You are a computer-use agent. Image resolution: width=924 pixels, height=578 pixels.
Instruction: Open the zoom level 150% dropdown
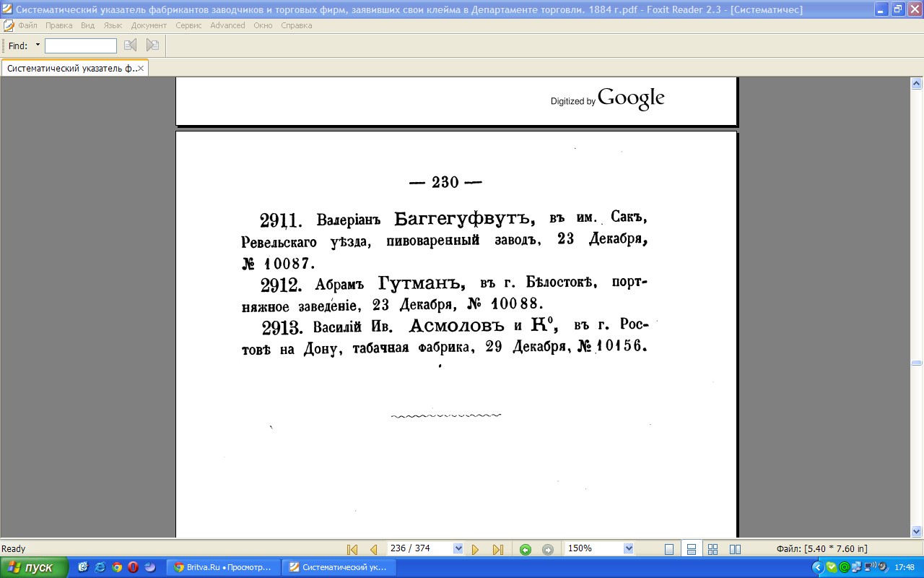point(628,548)
